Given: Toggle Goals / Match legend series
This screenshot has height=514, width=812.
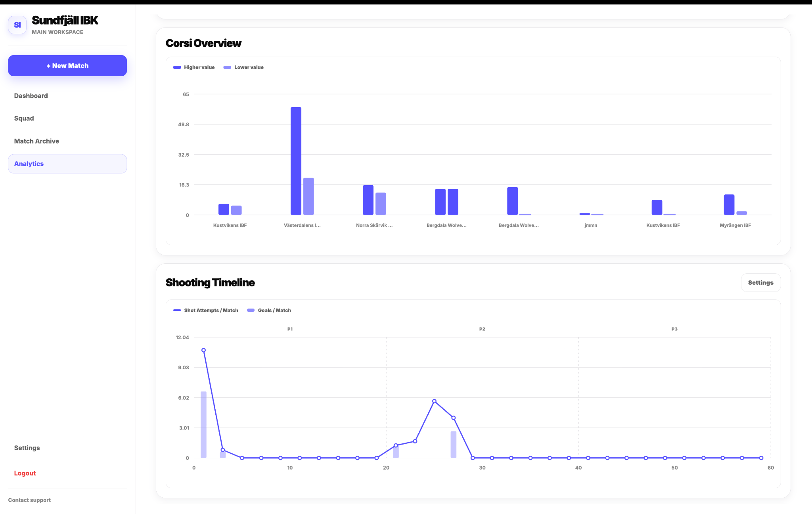Looking at the screenshot, I should 269,311.
